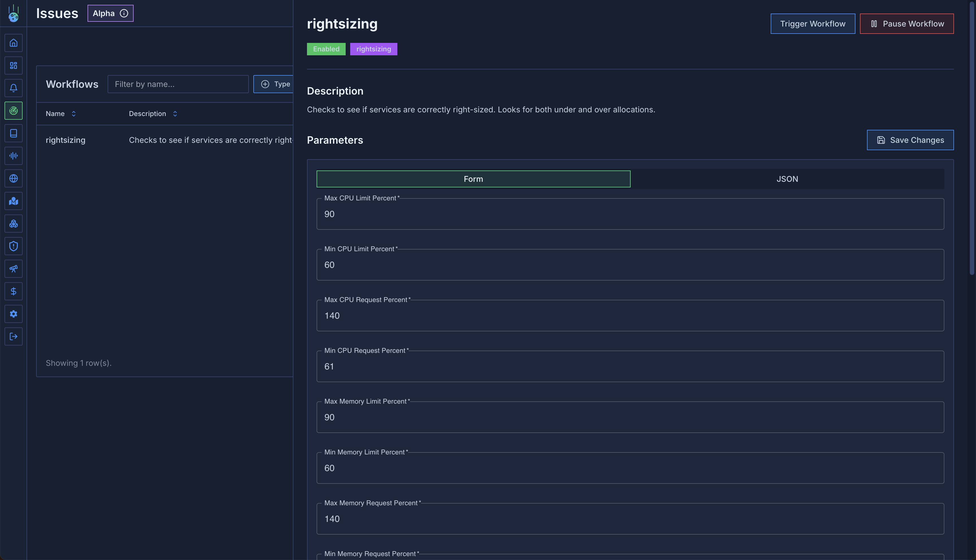Click the telescope icon in sidebar
Image resolution: width=976 pixels, height=560 pixels.
point(14,269)
